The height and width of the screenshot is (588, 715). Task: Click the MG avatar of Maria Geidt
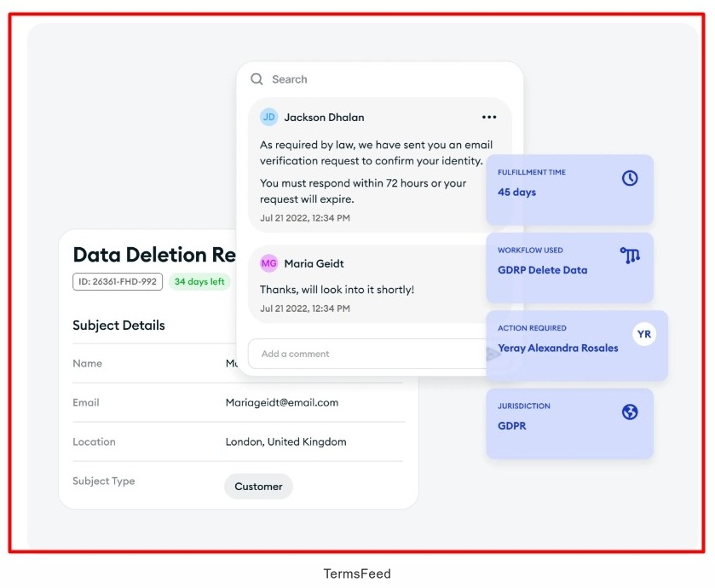(x=269, y=263)
